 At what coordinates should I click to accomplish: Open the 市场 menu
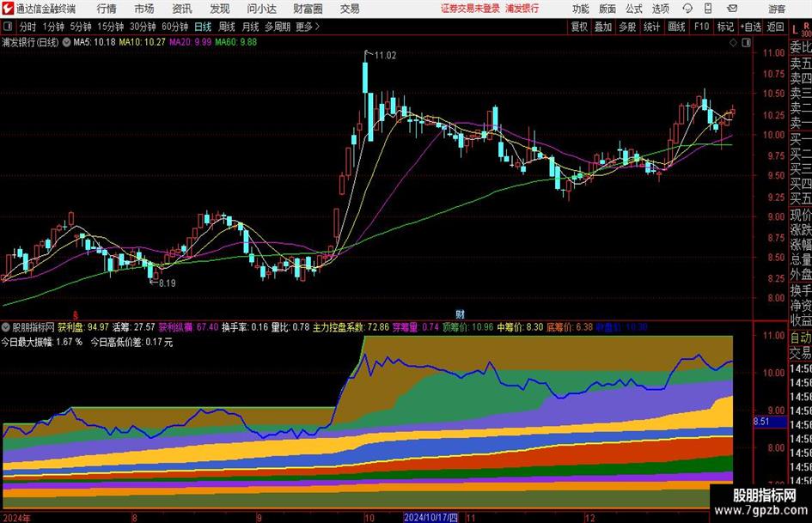point(144,9)
